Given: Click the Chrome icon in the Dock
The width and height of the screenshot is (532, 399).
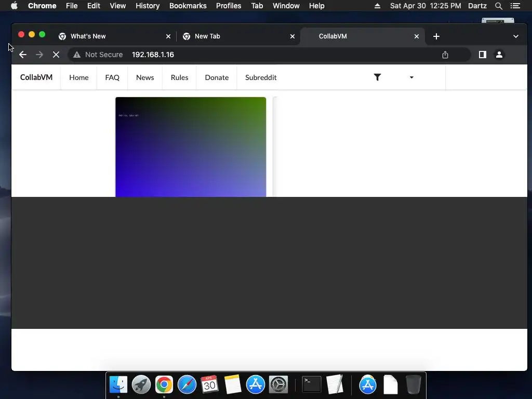Looking at the screenshot, I should [164, 385].
